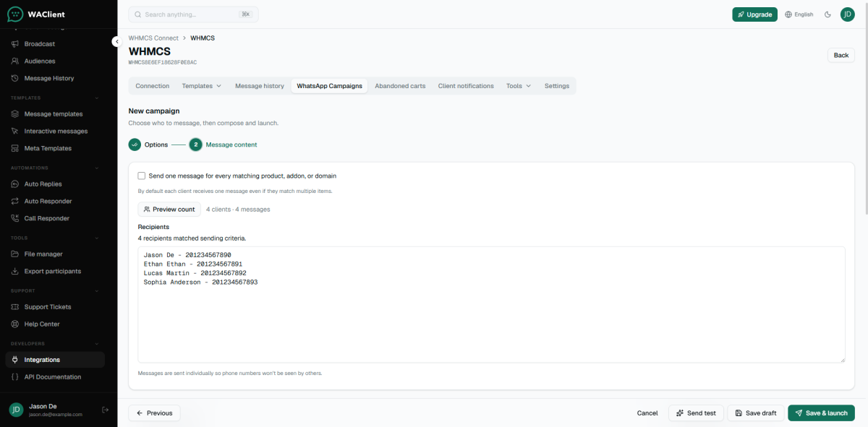Select the WhatsApp Campaigns tab

[x=330, y=86]
